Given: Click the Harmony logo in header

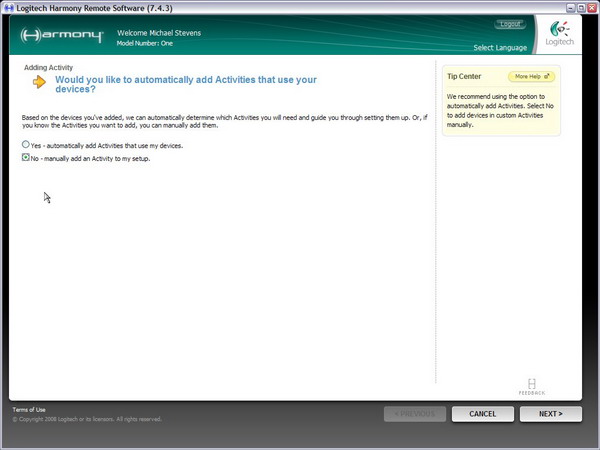Looking at the screenshot, I should click(62, 35).
